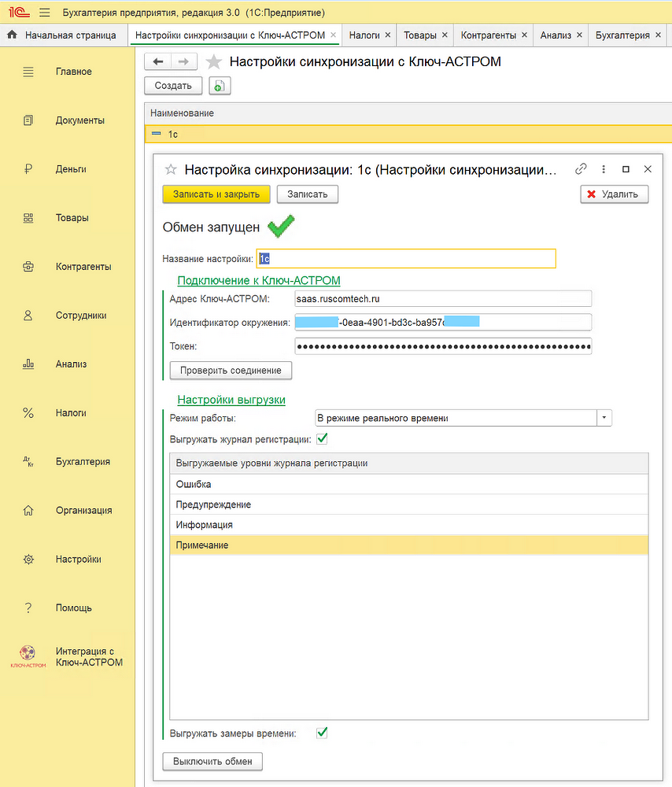672x787 pixels.
Task: Add the sync setting form to favorites
Action: click(171, 170)
